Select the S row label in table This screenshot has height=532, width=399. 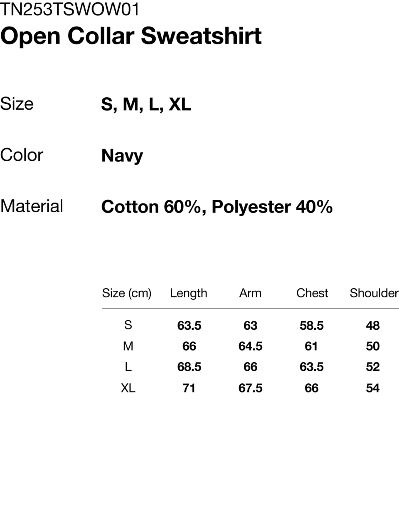[x=128, y=325]
